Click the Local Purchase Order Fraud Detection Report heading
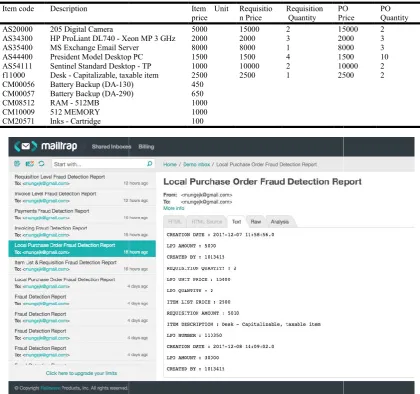Screen dimensions: 420x394 [262, 182]
